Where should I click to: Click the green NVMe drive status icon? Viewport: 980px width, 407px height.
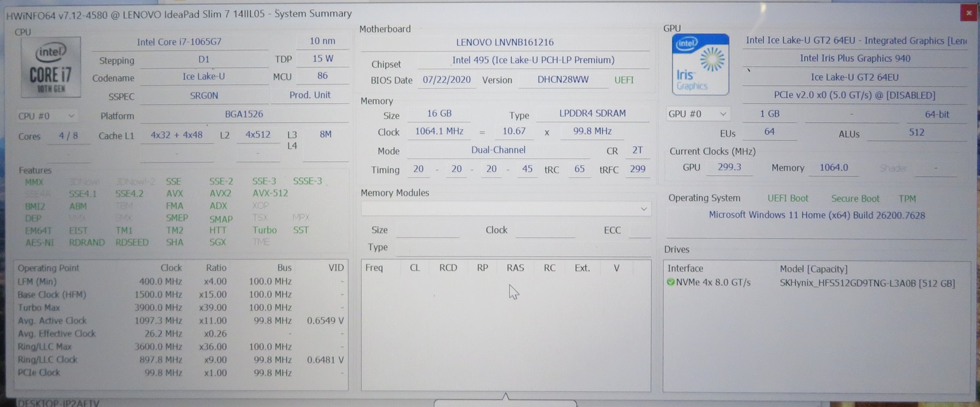point(671,283)
